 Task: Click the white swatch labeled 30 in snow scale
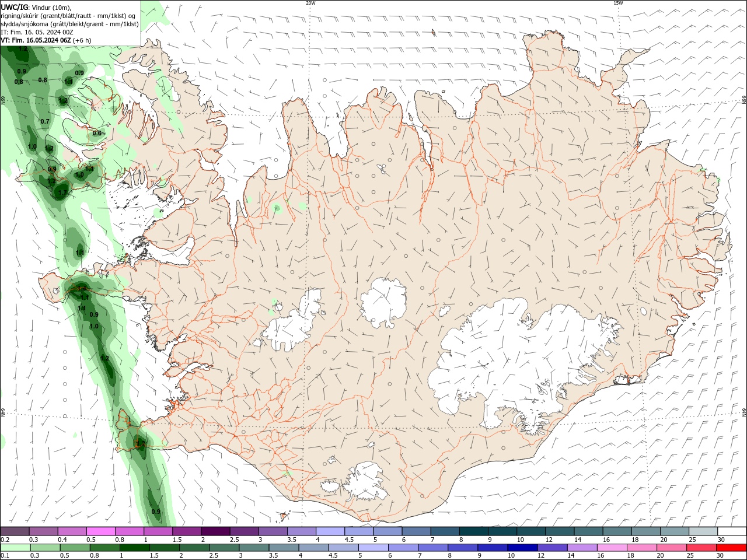pos(732,531)
